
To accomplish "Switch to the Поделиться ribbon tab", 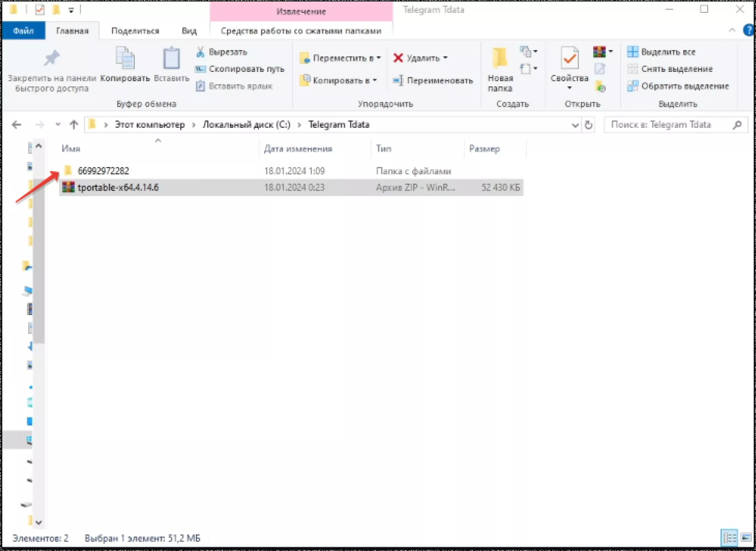I will click(135, 31).
